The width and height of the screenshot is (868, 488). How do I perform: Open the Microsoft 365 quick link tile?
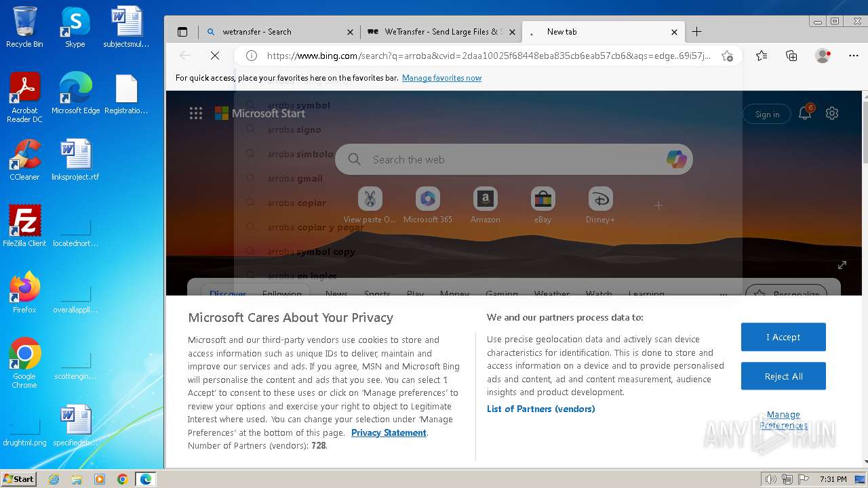[427, 205]
